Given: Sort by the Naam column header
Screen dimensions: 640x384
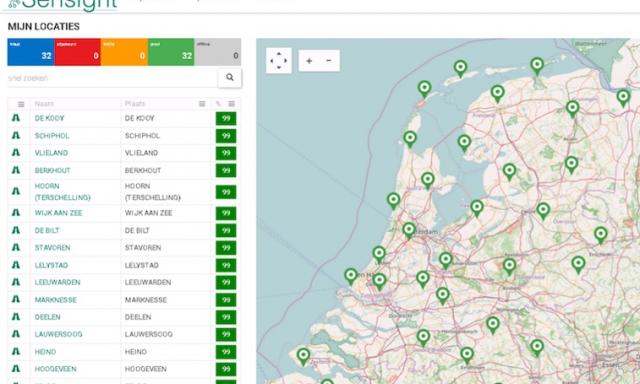Looking at the screenshot, I should [x=44, y=104].
